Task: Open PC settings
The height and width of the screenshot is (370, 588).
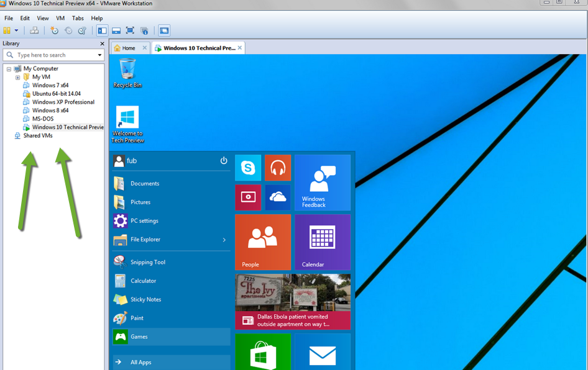Action: pyautogui.click(x=172, y=221)
